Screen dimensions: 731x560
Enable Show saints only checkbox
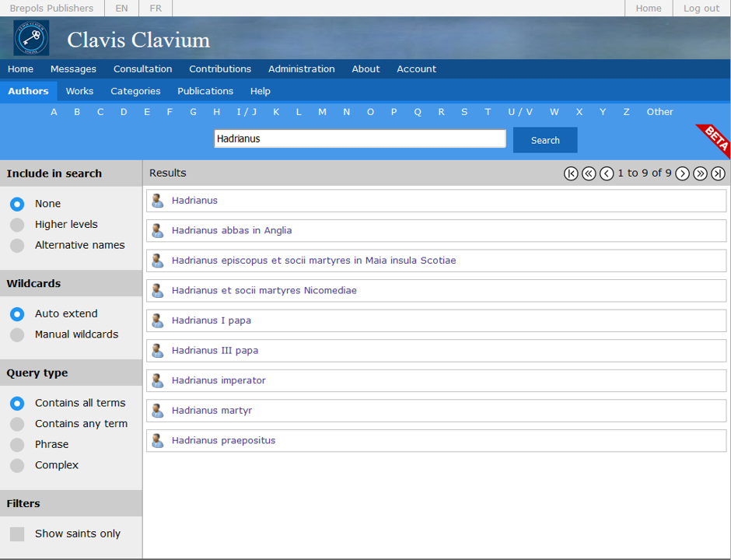coord(17,534)
